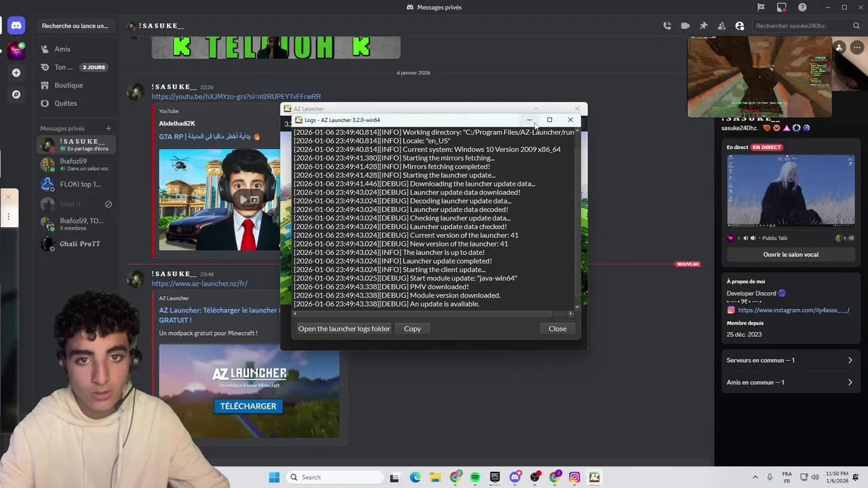The height and width of the screenshot is (488, 868).
Task: Click the TÉLÉCHARGER button in embed image
Action: pyautogui.click(x=248, y=406)
